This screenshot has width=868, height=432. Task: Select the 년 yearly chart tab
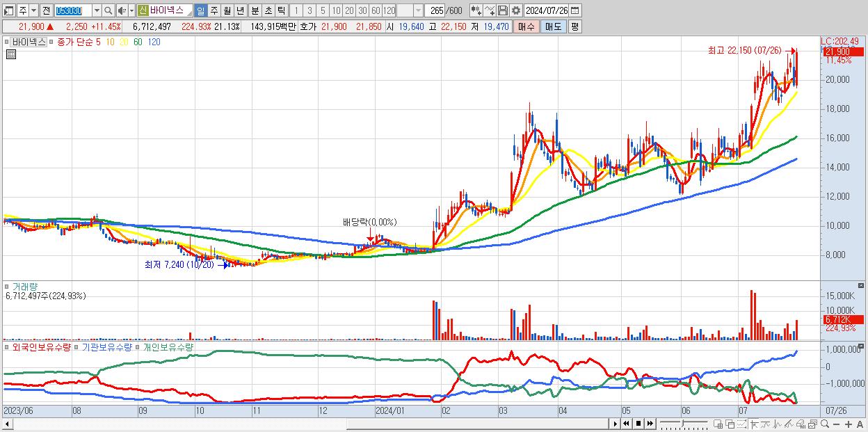tap(241, 10)
